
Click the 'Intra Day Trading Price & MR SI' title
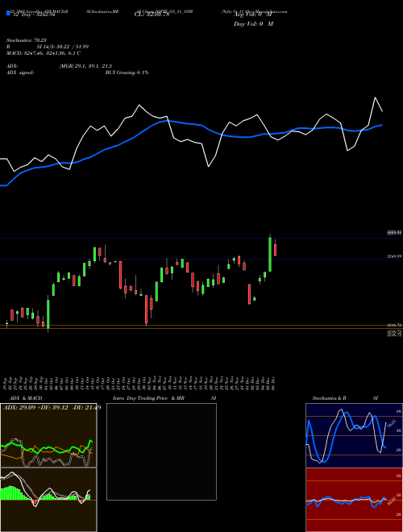coord(164,398)
